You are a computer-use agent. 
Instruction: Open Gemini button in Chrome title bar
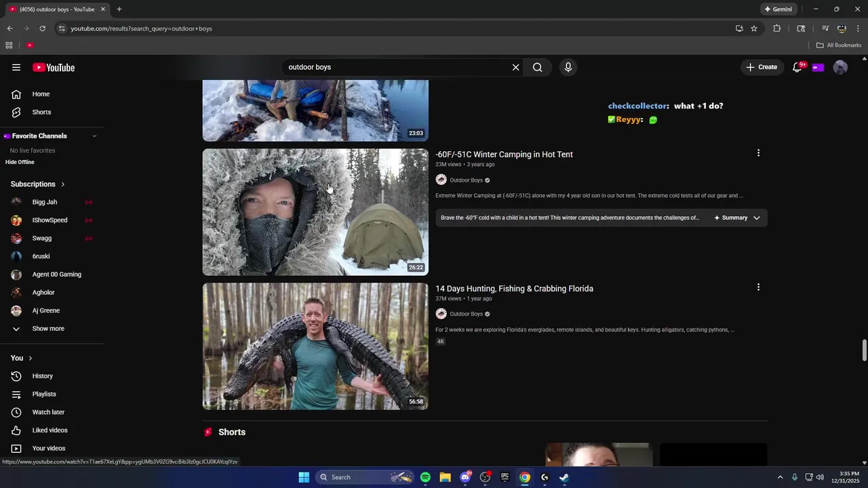pos(778,9)
